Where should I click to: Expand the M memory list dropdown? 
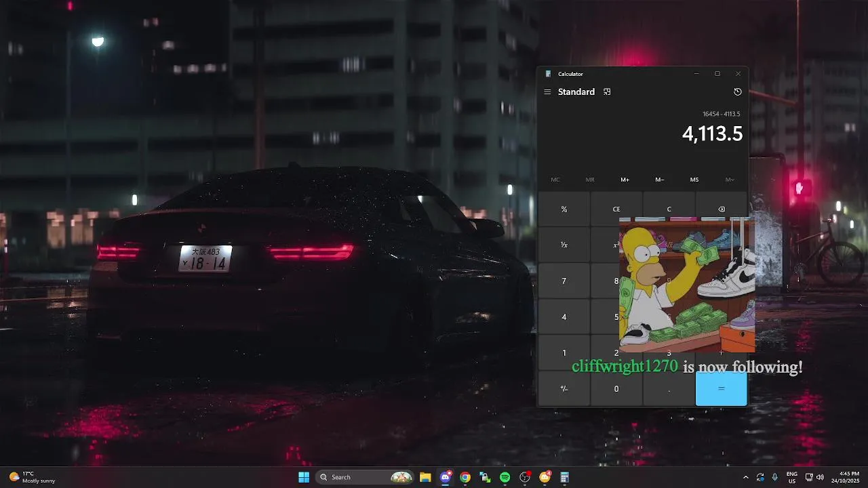[730, 180]
